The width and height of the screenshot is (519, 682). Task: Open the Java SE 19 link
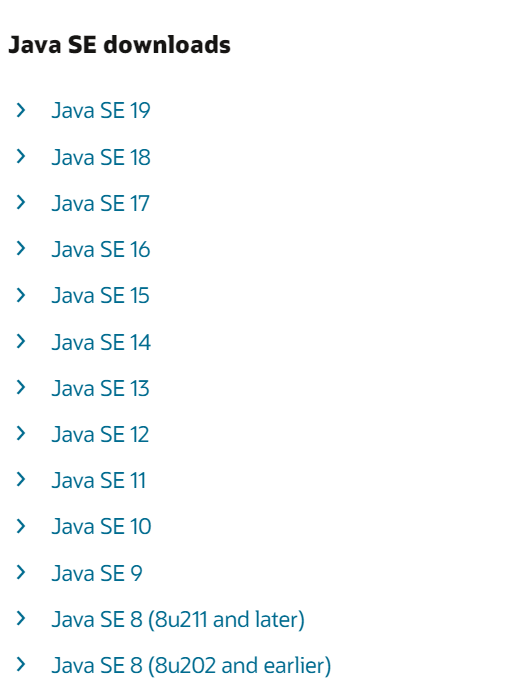(x=101, y=110)
